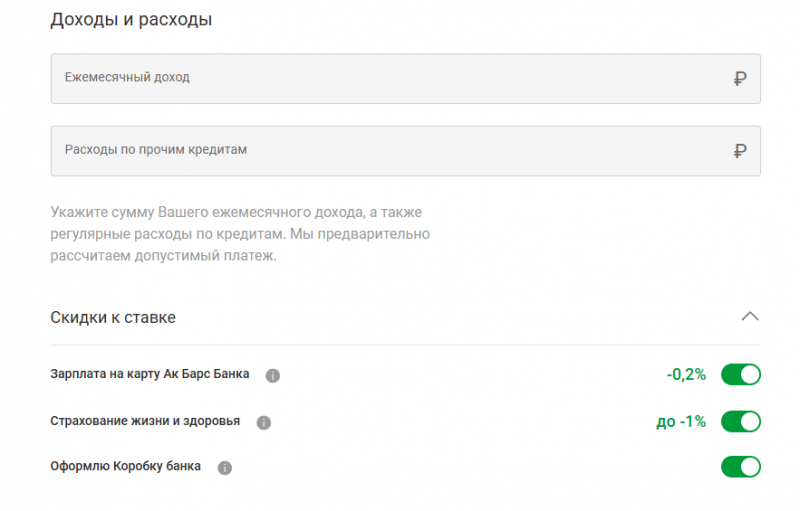Select the Страхование жизни и здоровья label

tap(145, 421)
